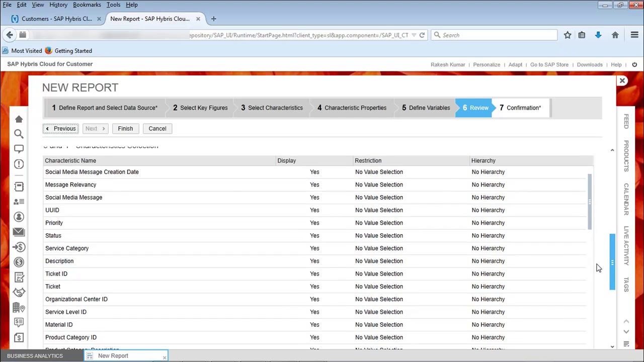
Task: Open the Tools menu
Action: click(113, 5)
